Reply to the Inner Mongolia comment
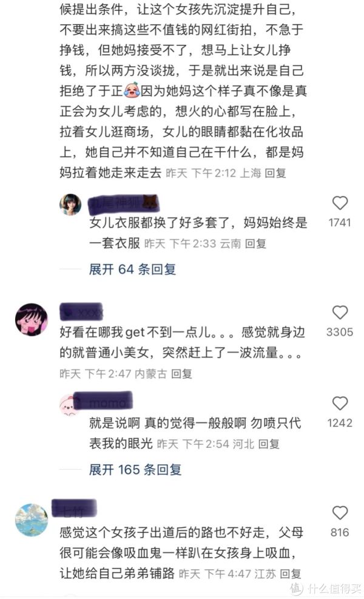 (x=181, y=374)
